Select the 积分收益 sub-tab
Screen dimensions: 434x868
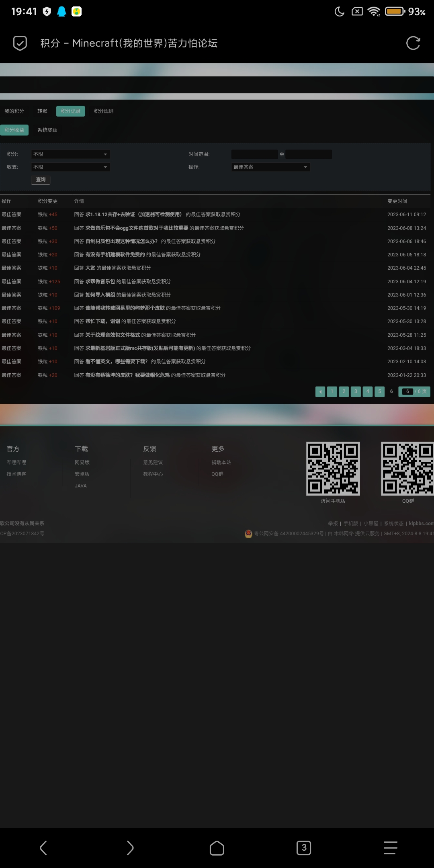pyautogui.click(x=14, y=130)
